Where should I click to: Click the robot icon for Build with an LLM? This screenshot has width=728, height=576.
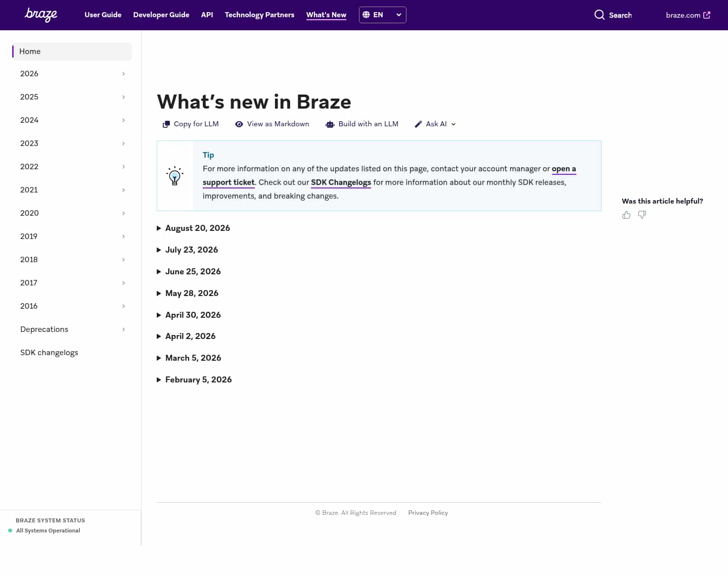(330, 124)
